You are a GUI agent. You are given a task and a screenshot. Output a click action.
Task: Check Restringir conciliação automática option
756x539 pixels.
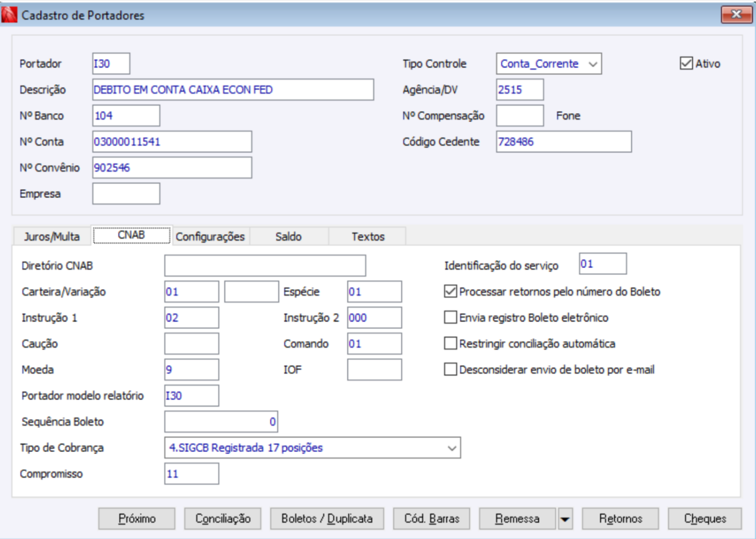[x=451, y=344]
